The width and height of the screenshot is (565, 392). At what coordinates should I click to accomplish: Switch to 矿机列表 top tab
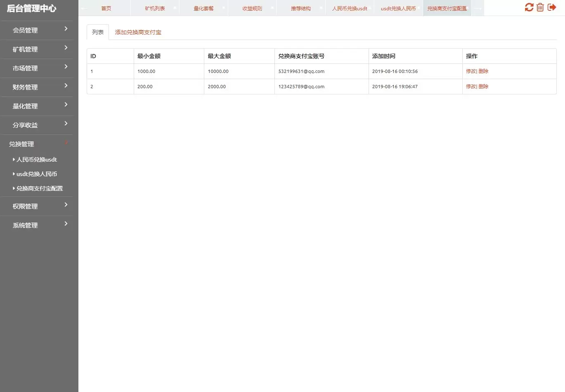[x=155, y=8]
